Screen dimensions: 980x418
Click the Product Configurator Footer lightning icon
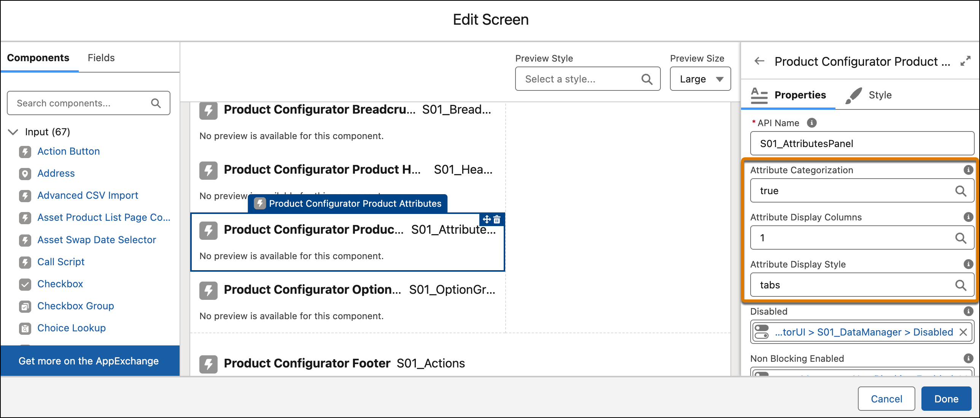(x=208, y=364)
